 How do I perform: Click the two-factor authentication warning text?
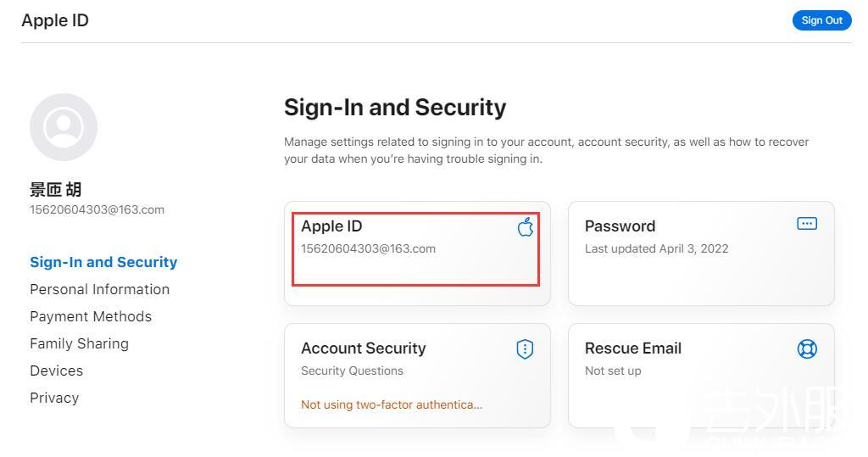click(x=392, y=404)
